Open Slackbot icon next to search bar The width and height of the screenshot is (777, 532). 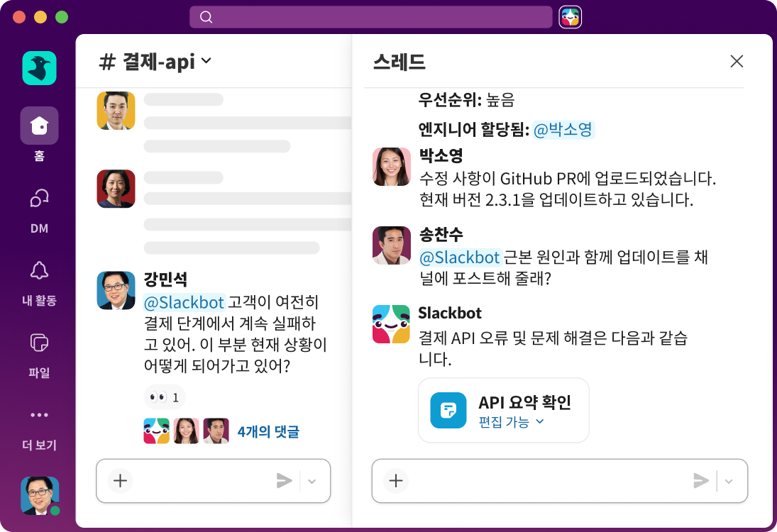point(571,17)
